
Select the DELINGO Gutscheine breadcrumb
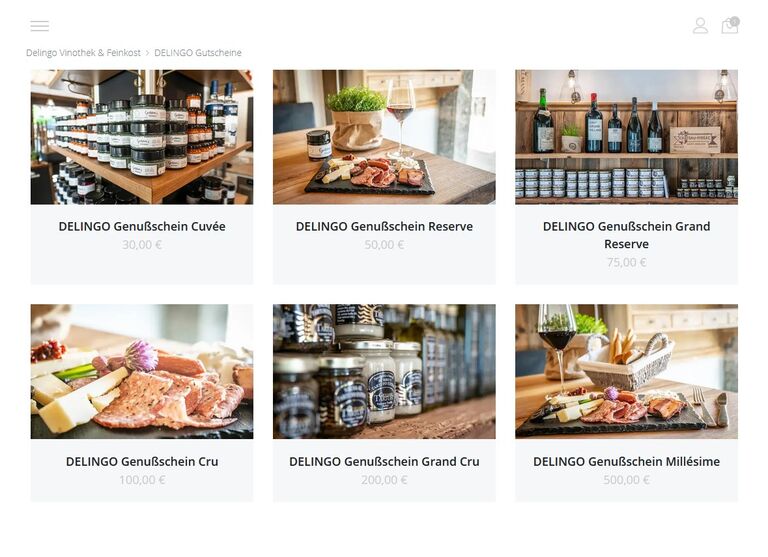pyautogui.click(x=198, y=52)
